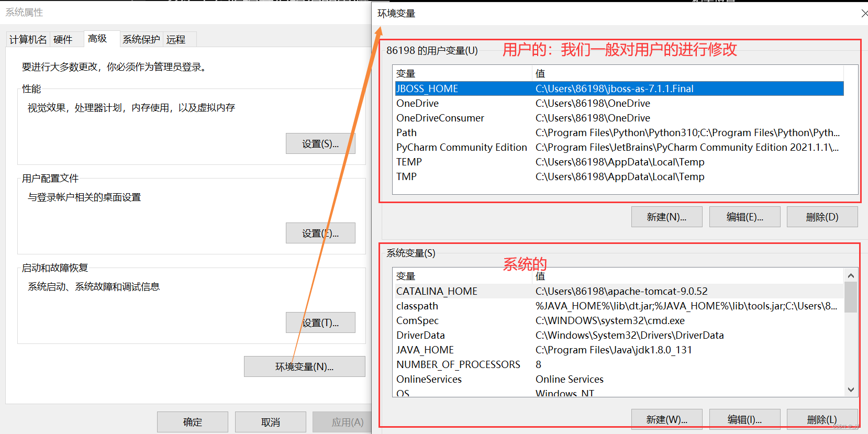The height and width of the screenshot is (434, 868).
Task: Create new user variable with 新建(N)...
Action: [666, 217]
